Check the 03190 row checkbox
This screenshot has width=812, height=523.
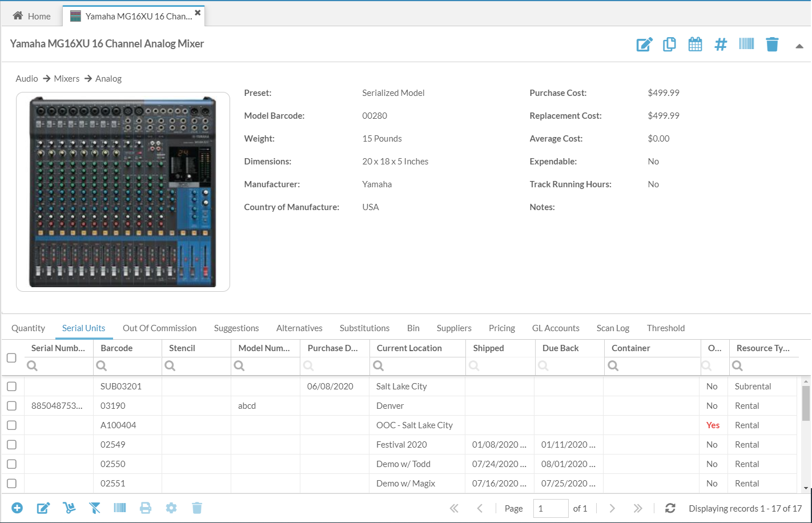[11, 406]
